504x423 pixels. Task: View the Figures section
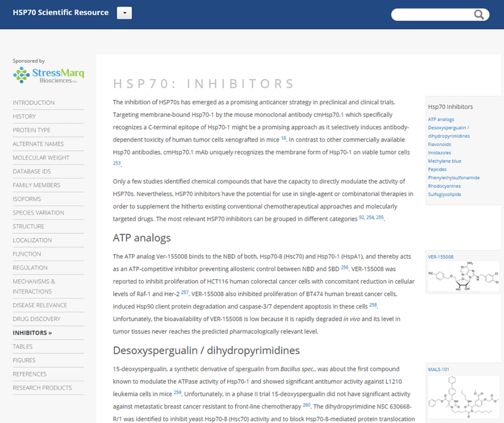tap(24, 360)
